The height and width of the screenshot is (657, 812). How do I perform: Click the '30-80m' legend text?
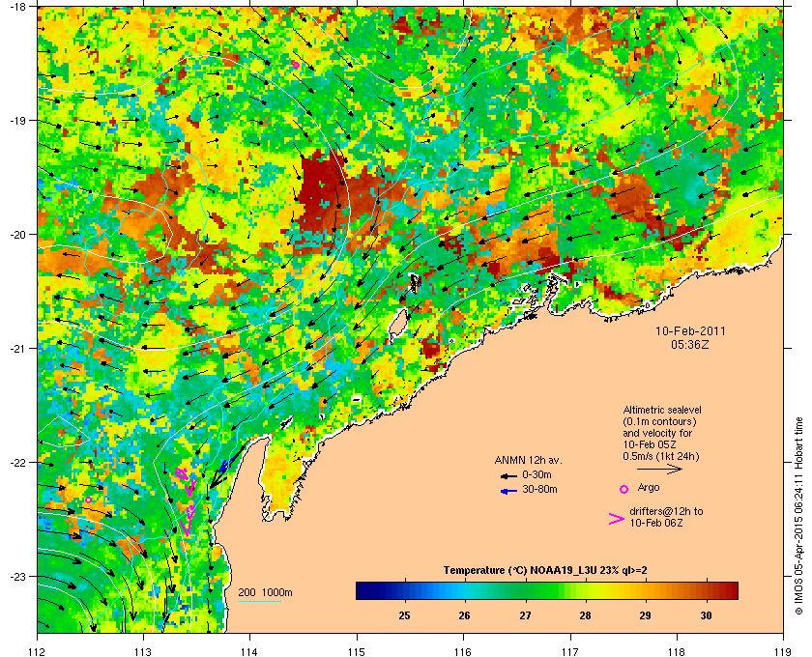tap(539, 489)
